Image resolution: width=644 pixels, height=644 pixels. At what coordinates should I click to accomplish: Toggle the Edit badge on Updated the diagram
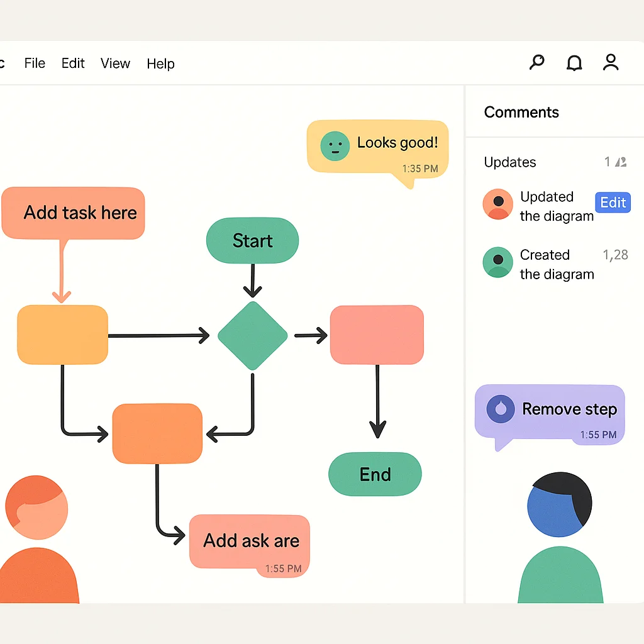click(612, 203)
